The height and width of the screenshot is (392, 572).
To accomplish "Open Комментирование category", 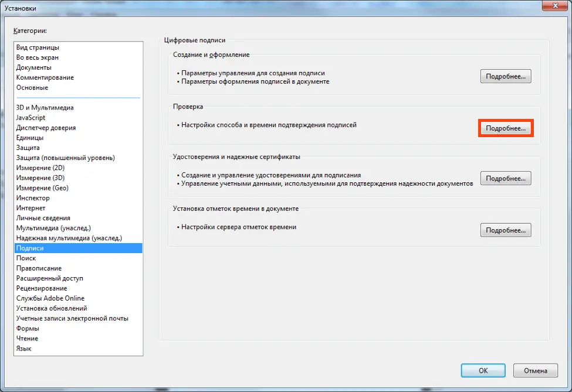I will pyautogui.click(x=45, y=77).
